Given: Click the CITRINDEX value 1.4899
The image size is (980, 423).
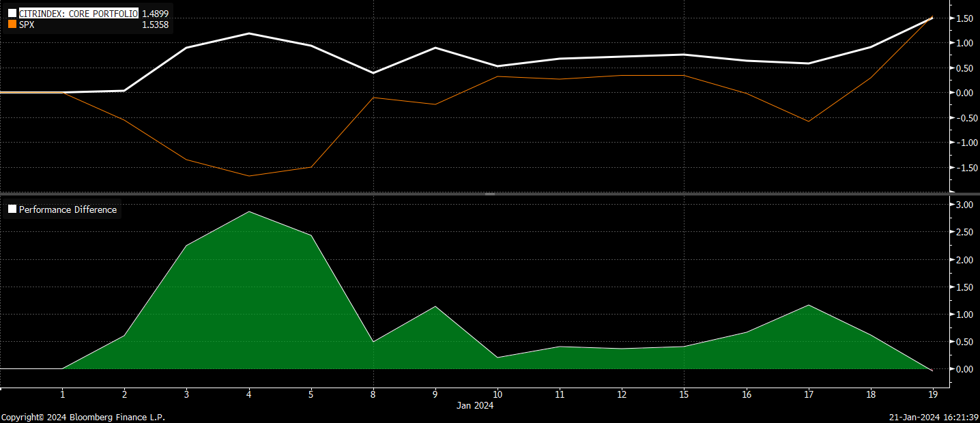Looking at the screenshot, I should coord(155,14).
